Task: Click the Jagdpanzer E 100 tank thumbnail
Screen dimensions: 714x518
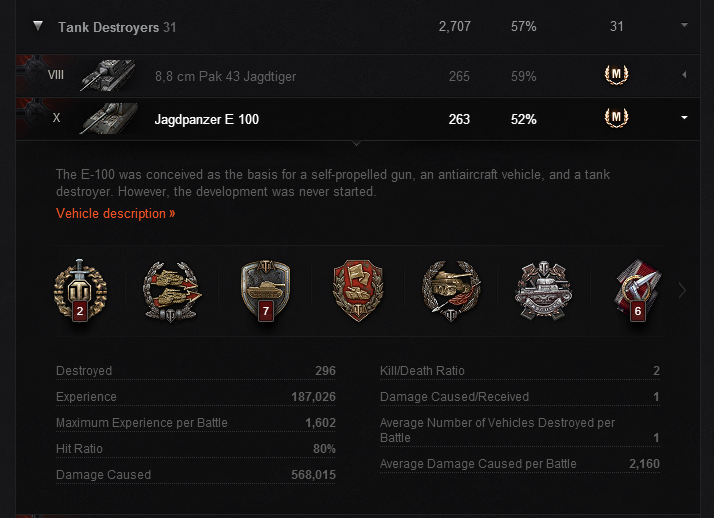Action: (x=107, y=118)
